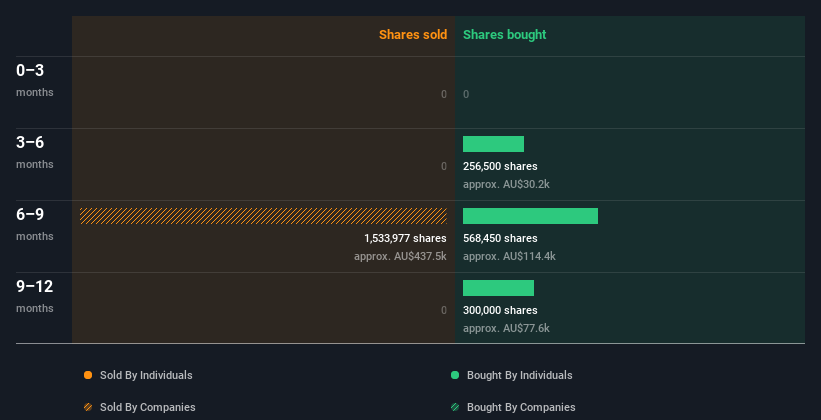Select the Bought By Individuals legend label
The width and height of the screenshot is (821, 420).
(x=519, y=375)
